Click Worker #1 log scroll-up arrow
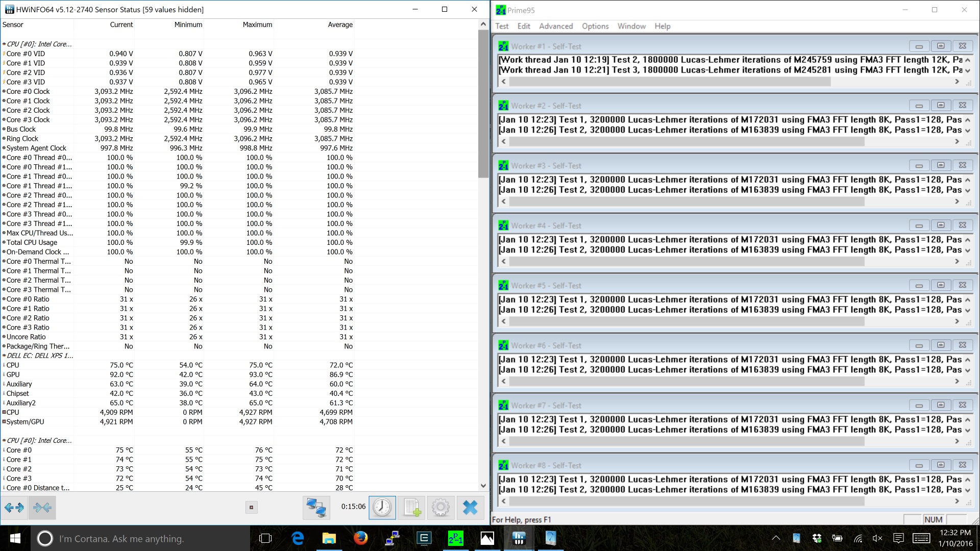The height and width of the screenshot is (551, 980). (967, 60)
